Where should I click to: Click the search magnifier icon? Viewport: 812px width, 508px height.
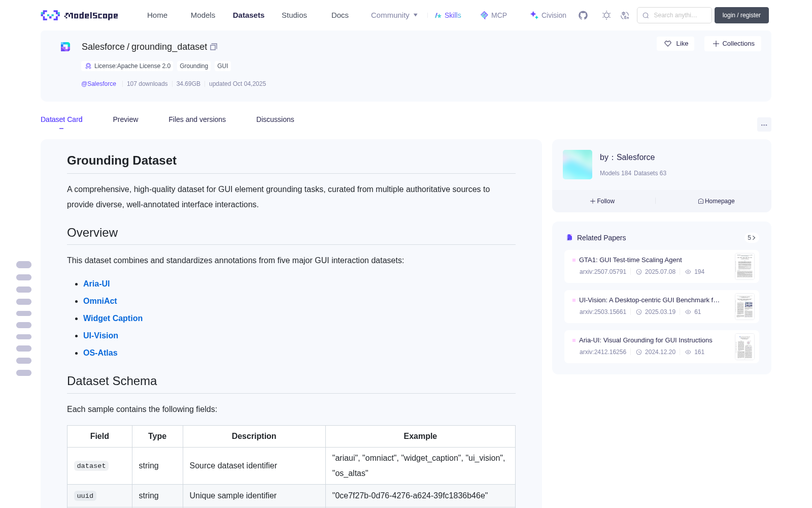coord(646,15)
